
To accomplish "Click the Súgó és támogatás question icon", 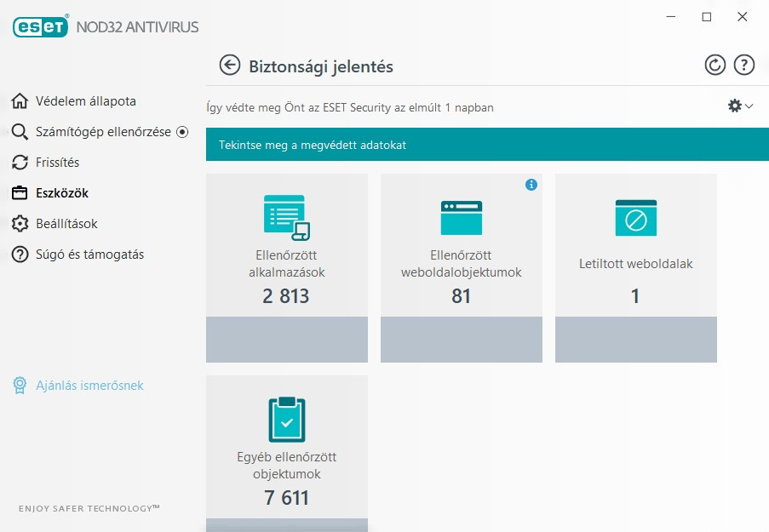I will click(x=20, y=255).
